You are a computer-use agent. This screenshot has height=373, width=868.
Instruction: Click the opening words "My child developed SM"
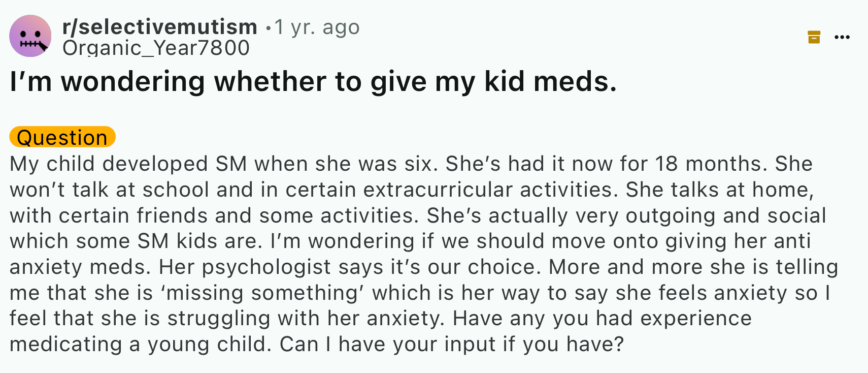click(128, 164)
